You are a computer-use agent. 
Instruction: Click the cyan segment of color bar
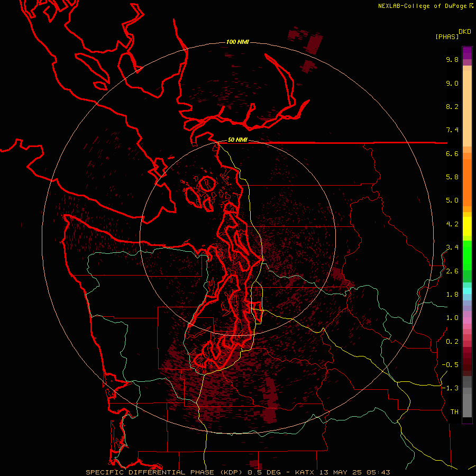pos(467,290)
